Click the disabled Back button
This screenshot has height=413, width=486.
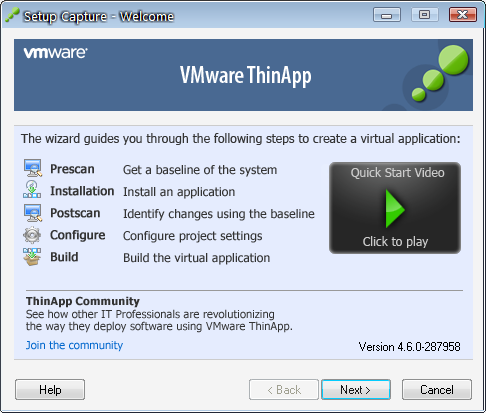pyautogui.click(x=284, y=389)
